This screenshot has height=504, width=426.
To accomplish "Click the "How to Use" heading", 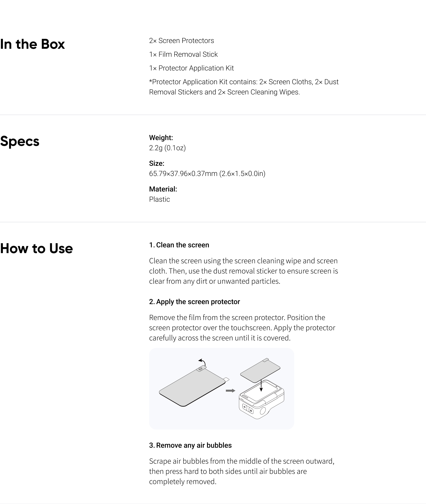I will coord(36,248).
